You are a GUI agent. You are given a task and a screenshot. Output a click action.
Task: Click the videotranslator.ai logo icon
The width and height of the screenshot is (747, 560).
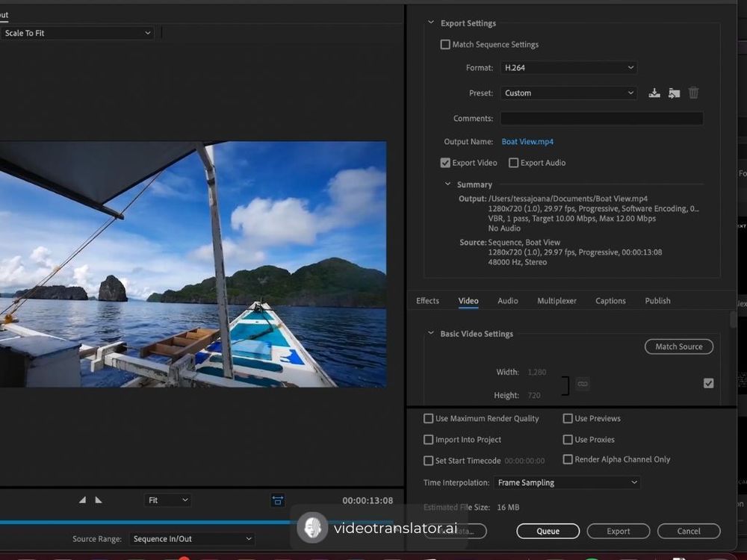pos(312,528)
